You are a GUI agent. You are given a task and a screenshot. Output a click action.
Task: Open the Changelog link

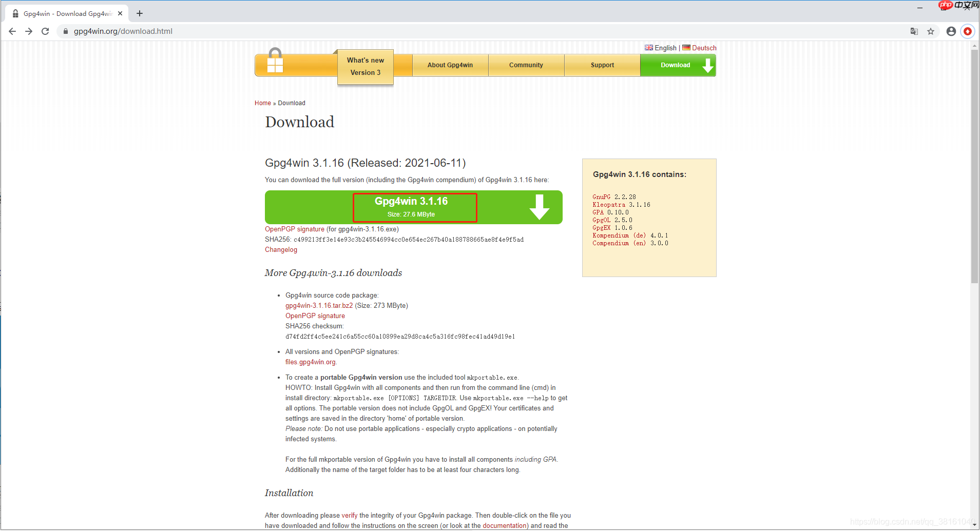coord(281,250)
